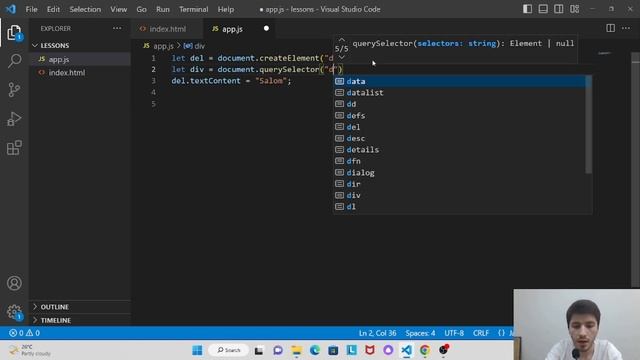Choose the dir suggestion
Viewport: 640px width, 360px height.
click(460, 184)
